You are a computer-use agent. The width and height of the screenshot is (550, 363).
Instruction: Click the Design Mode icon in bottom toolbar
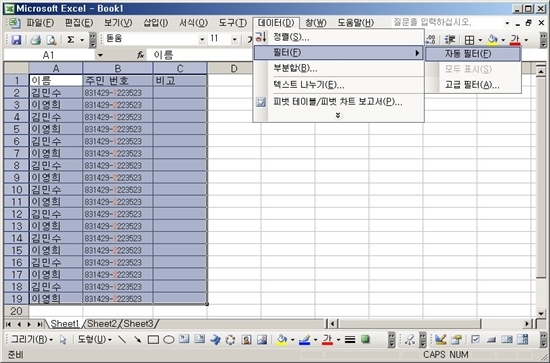click(x=440, y=339)
